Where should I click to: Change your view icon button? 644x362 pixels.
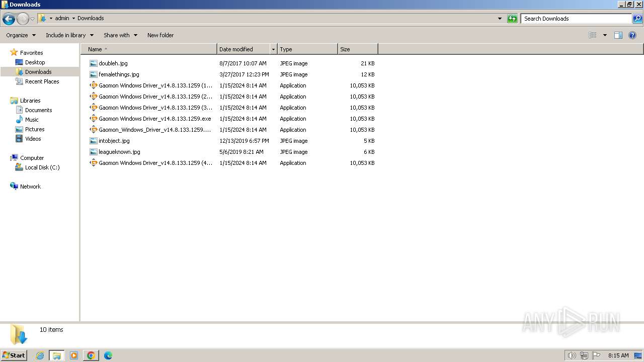(x=593, y=35)
